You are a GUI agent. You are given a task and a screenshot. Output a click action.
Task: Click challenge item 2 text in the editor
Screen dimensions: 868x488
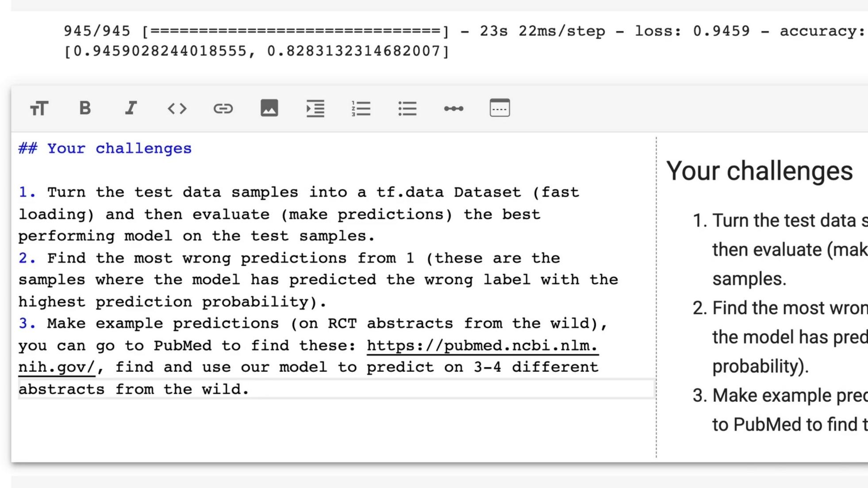pyautogui.click(x=288, y=258)
